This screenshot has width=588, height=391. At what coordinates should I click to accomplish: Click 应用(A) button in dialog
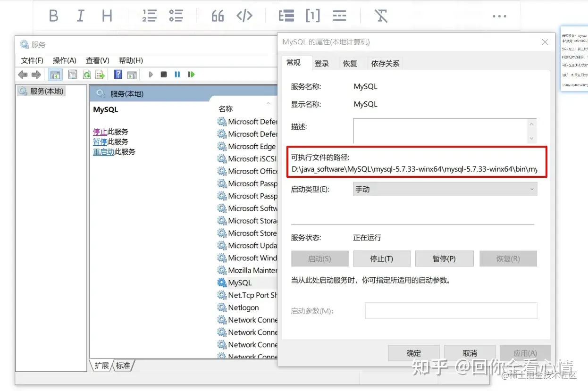point(525,353)
